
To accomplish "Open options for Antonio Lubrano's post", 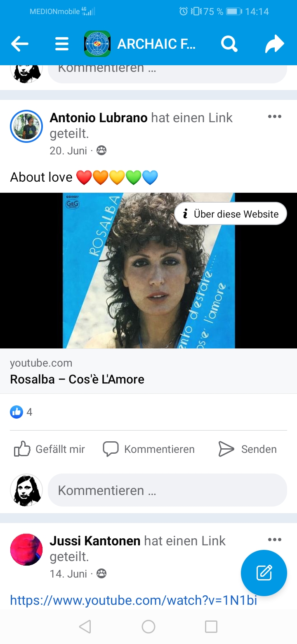I will [x=274, y=116].
